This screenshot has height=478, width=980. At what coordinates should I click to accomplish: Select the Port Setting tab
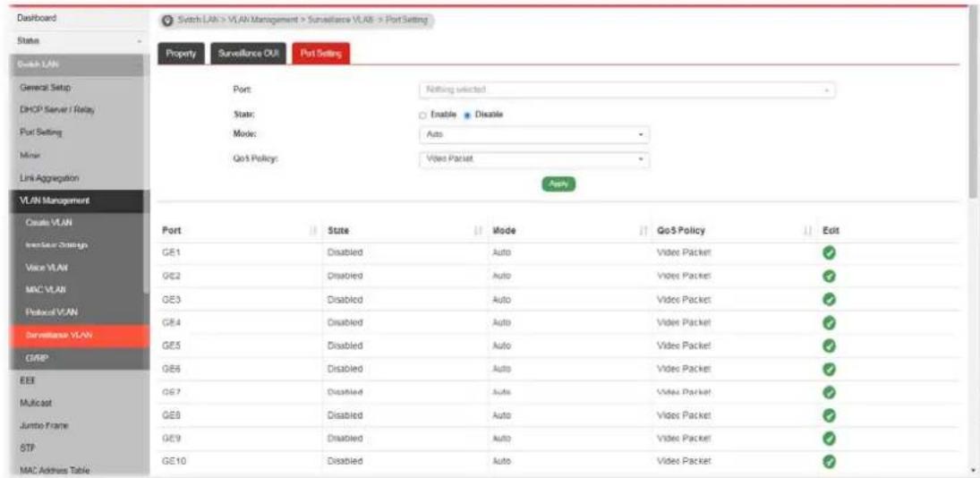click(x=320, y=54)
